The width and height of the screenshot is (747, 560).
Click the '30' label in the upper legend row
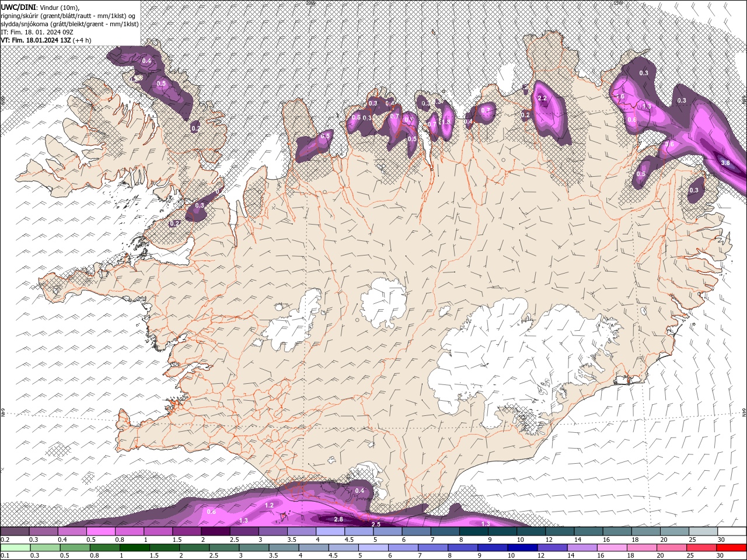(721, 540)
